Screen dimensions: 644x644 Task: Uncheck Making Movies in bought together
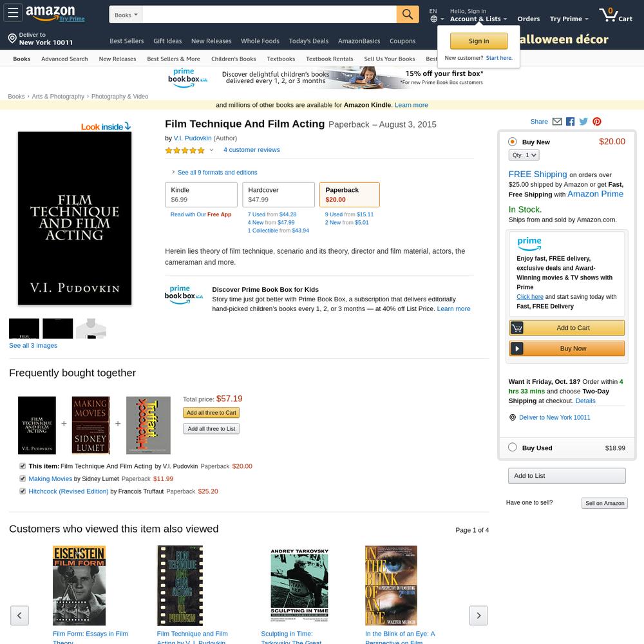[x=23, y=478]
